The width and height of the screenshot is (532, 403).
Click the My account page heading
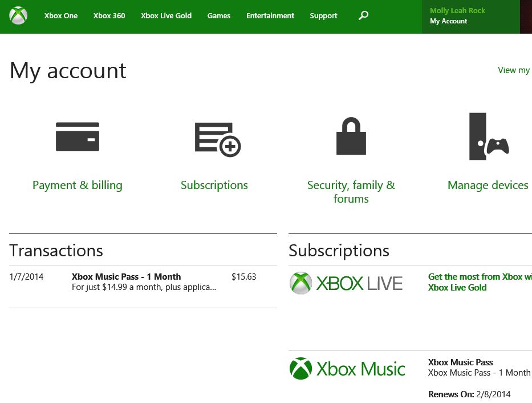coord(68,71)
